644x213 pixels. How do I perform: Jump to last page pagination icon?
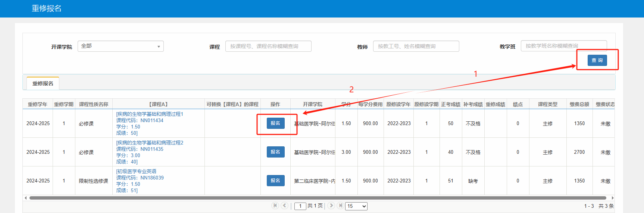tap(340, 206)
